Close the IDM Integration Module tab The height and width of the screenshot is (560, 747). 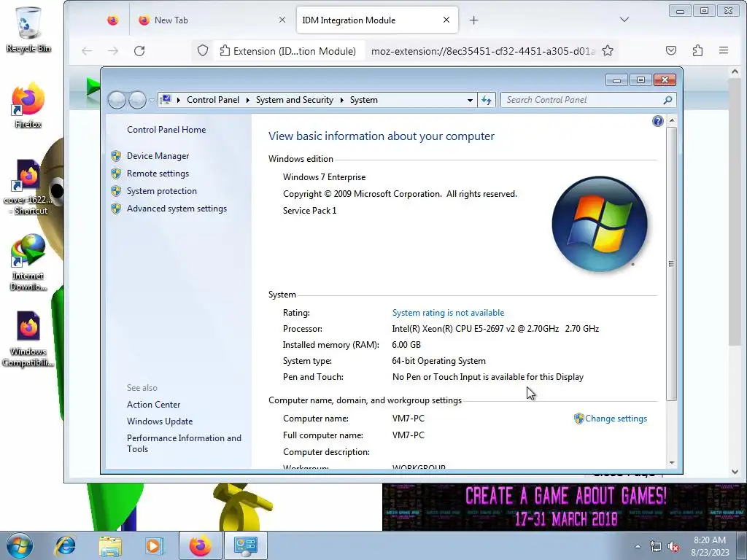click(x=446, y=20)
